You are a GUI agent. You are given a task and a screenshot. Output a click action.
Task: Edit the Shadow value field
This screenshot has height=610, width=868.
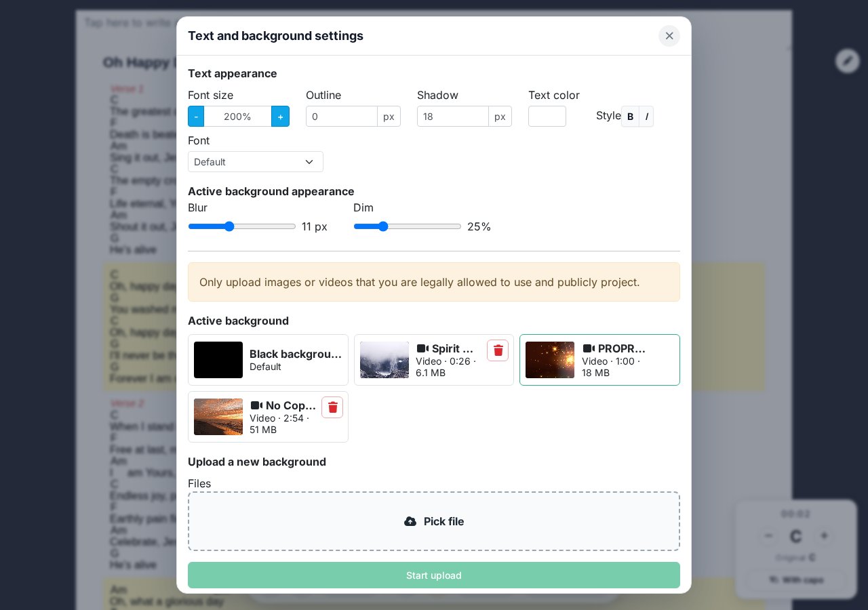(x=453, y=117)
